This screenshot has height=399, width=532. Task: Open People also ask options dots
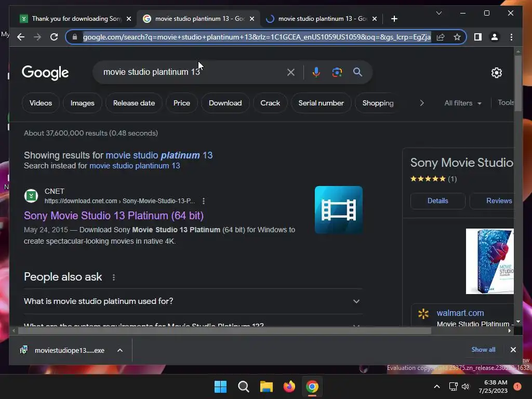point(114,277)
